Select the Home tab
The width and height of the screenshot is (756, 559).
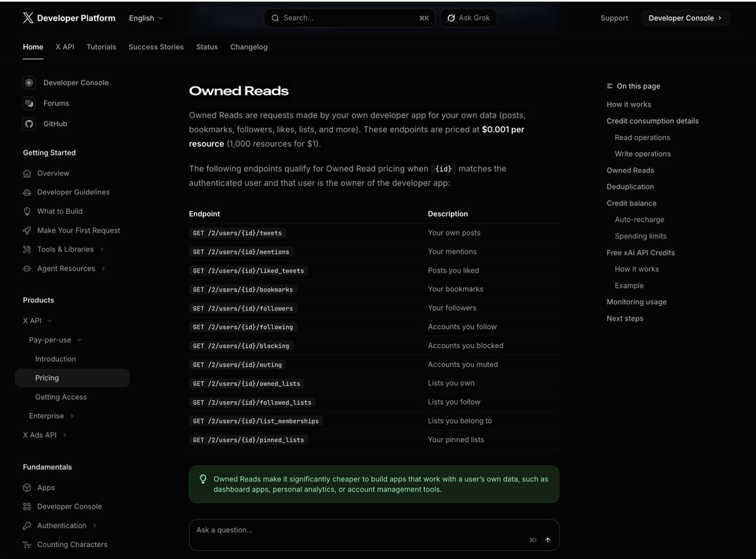coord(33,47)
